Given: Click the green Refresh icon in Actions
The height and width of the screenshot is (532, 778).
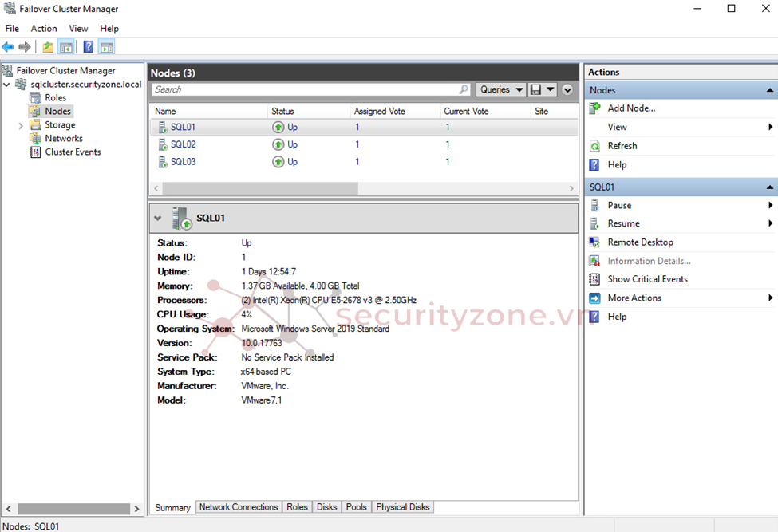Looking at the screenshot, I should point(594,146).
